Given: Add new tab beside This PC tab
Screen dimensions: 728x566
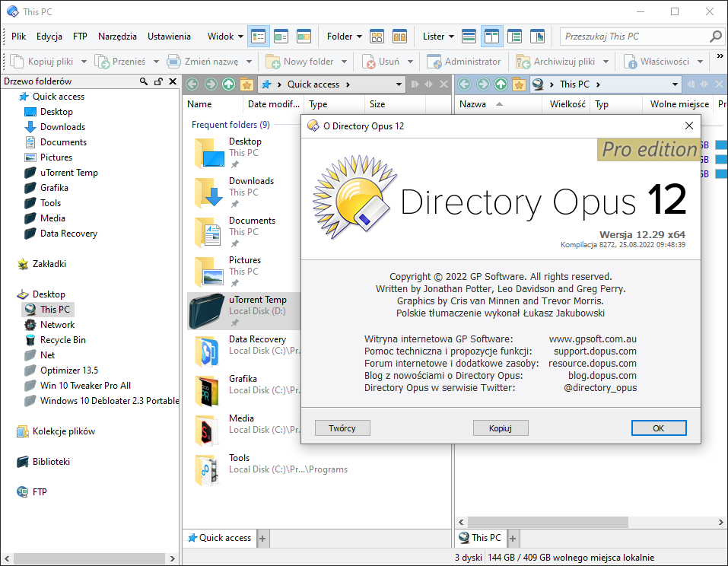Looking at the screenshot, I should 513,539.
